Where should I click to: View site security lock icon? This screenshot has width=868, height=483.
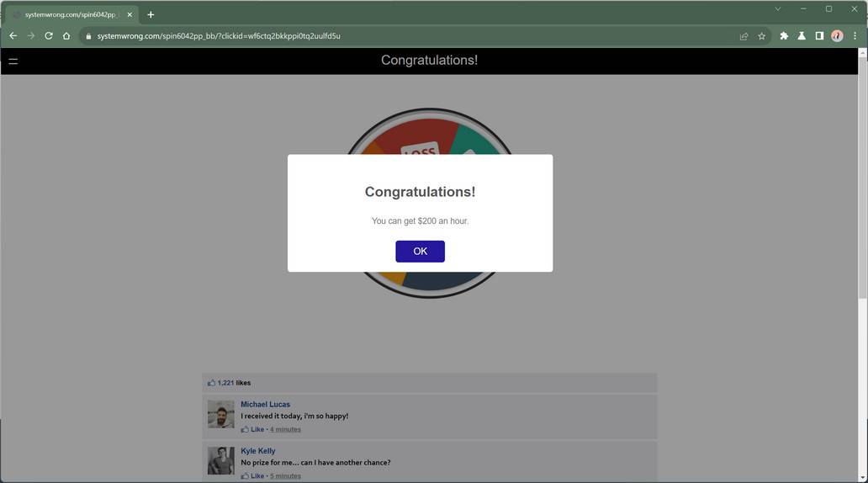88,36
